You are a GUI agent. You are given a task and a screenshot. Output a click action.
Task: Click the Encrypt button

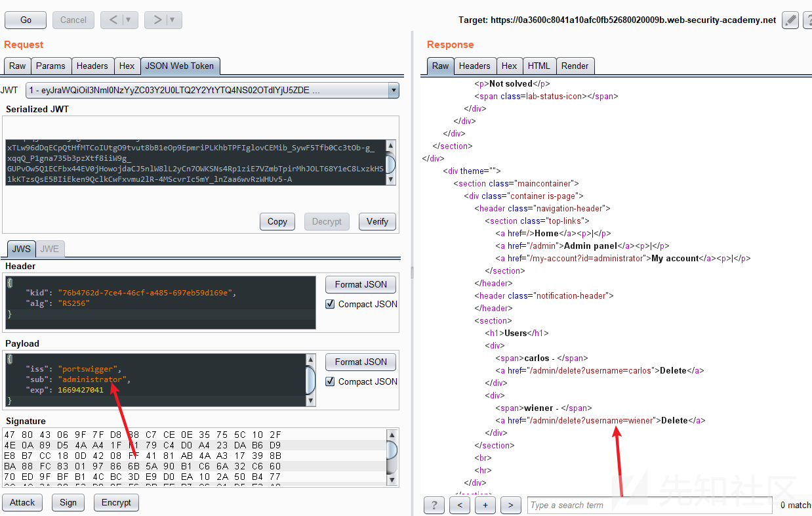pos(116,502)
